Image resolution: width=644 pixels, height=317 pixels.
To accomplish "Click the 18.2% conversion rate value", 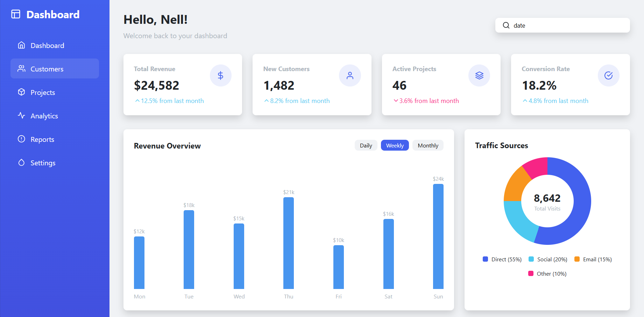I will [539, 85].
